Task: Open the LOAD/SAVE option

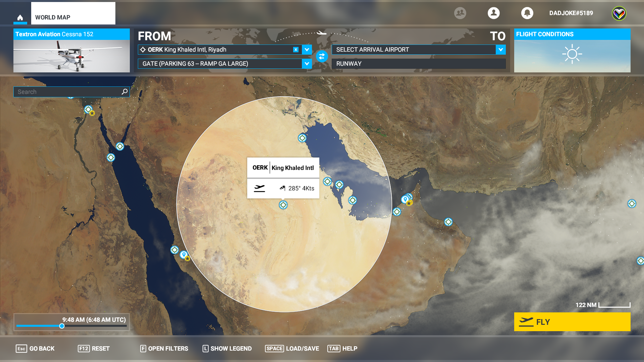Action: [x=292, y=349]
